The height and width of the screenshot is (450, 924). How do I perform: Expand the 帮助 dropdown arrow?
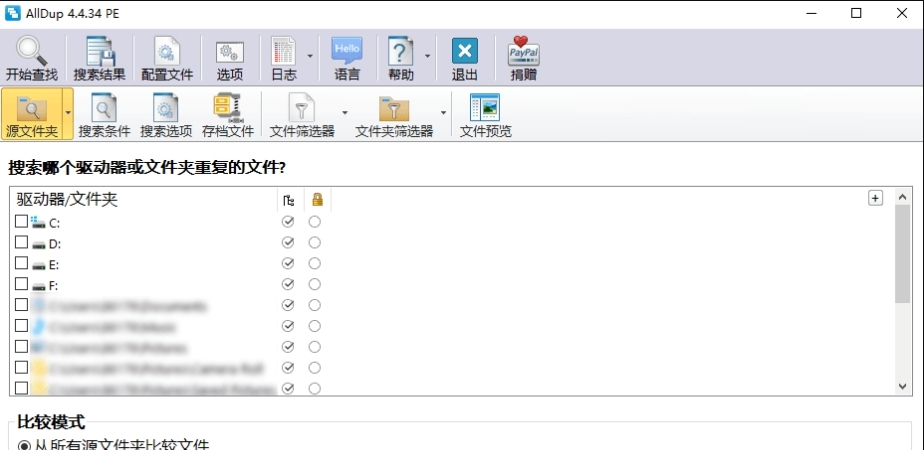427,57
